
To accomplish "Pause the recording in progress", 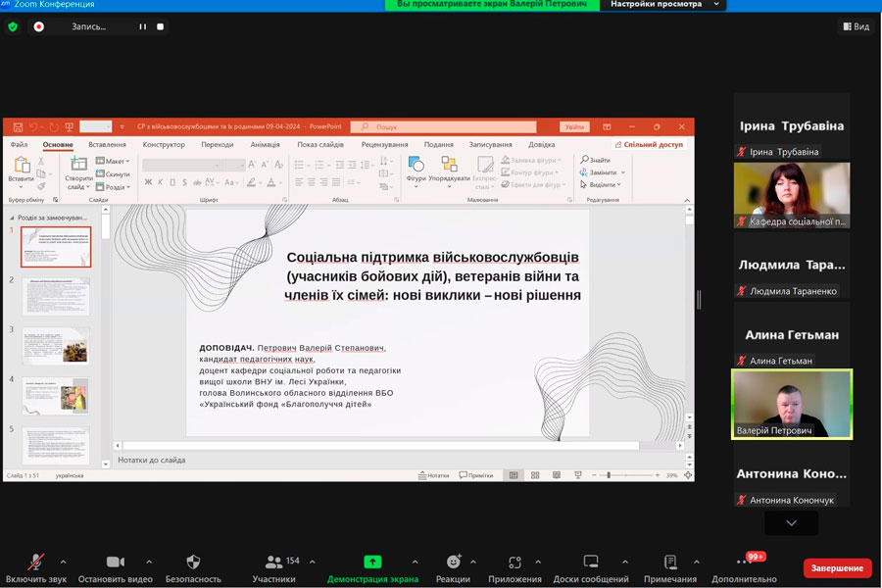I will (142, 26).
